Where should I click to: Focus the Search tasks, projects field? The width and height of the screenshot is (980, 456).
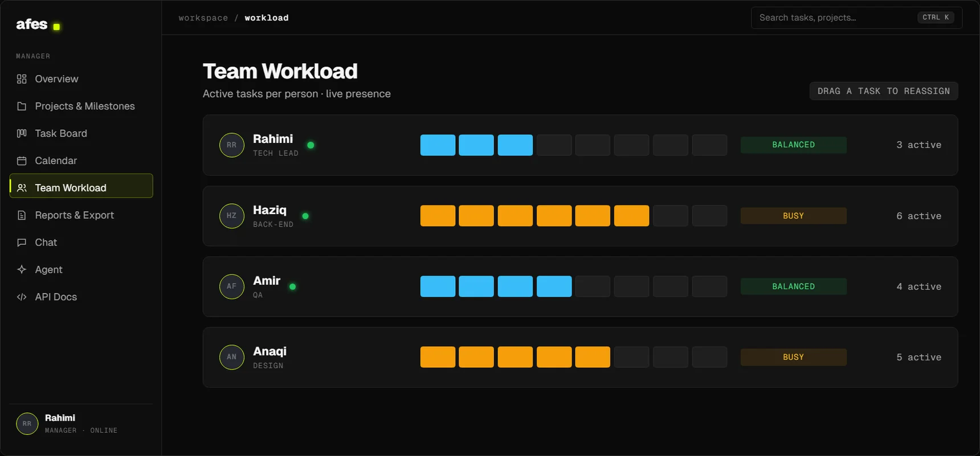point(856,18)
